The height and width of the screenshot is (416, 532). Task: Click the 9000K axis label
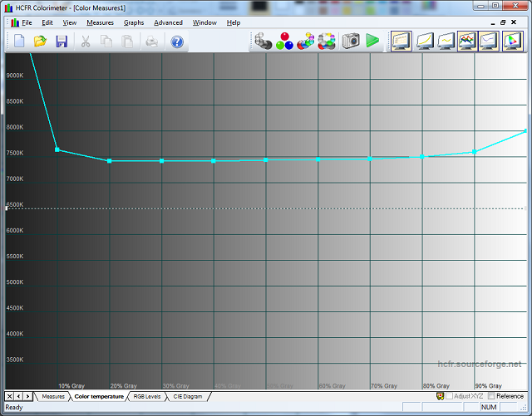(x=15, y=76)
